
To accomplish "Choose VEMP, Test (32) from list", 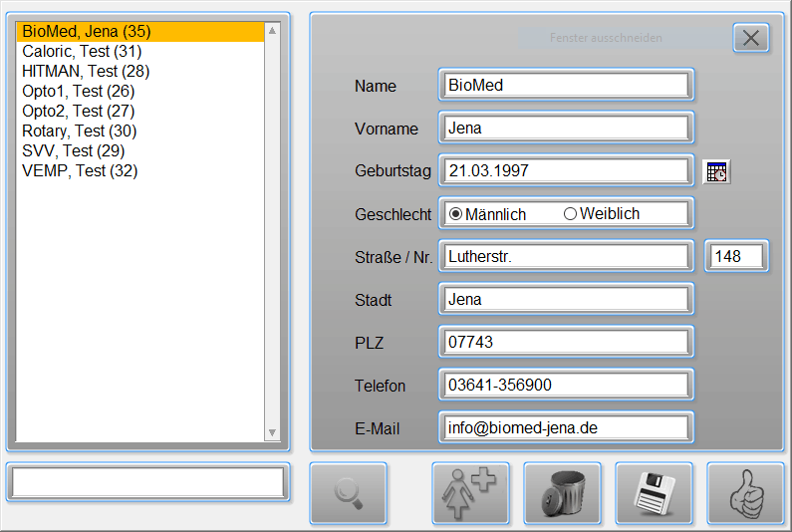I will coord(80,170).
